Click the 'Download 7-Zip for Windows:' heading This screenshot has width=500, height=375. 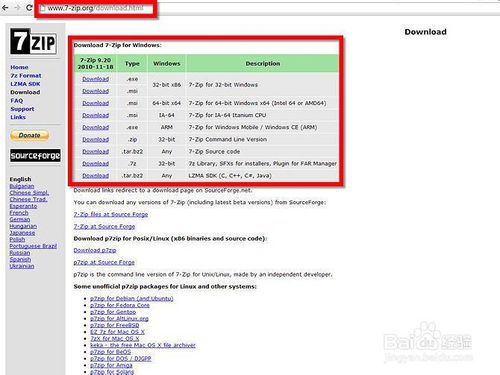pyautogui.click(x=117, y=45)
